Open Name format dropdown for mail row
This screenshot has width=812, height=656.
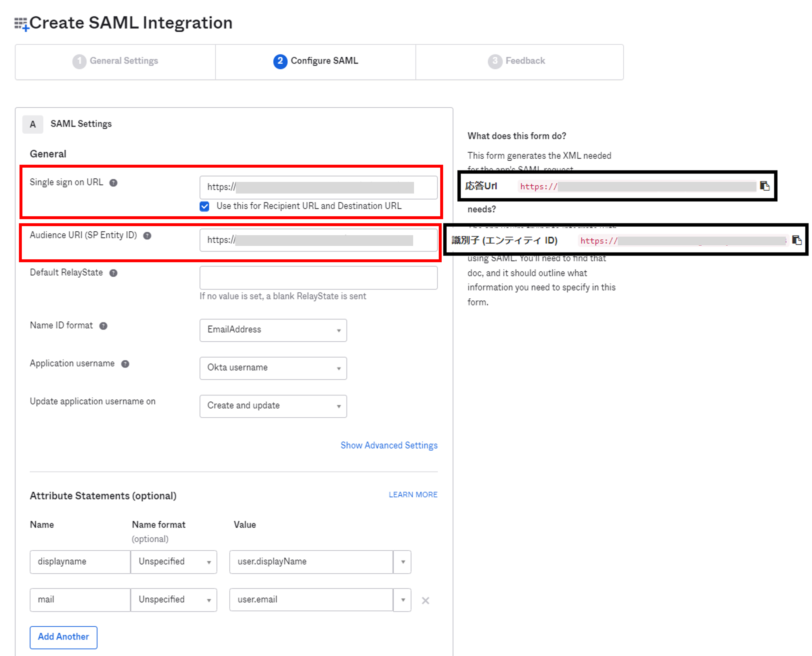tap(174, 600)
